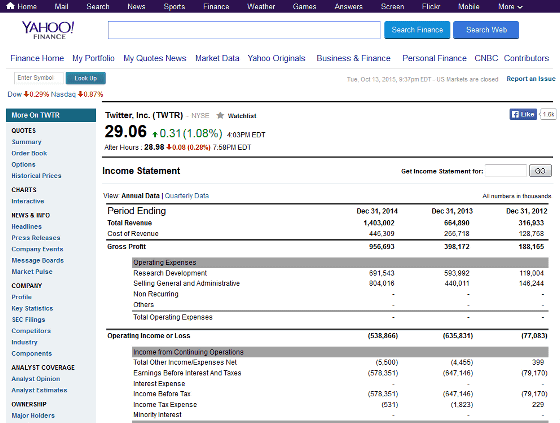Click the GO button for income statement
The width and height of the screenshot is (560, 423).
[540, 171]
